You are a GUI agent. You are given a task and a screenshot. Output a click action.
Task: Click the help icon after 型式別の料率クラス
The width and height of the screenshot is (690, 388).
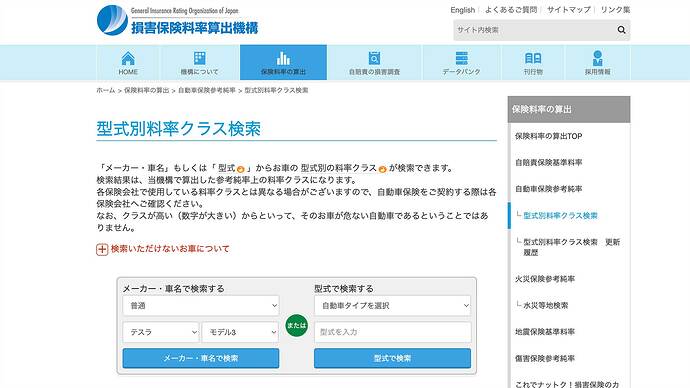click(x=382, y=169)
